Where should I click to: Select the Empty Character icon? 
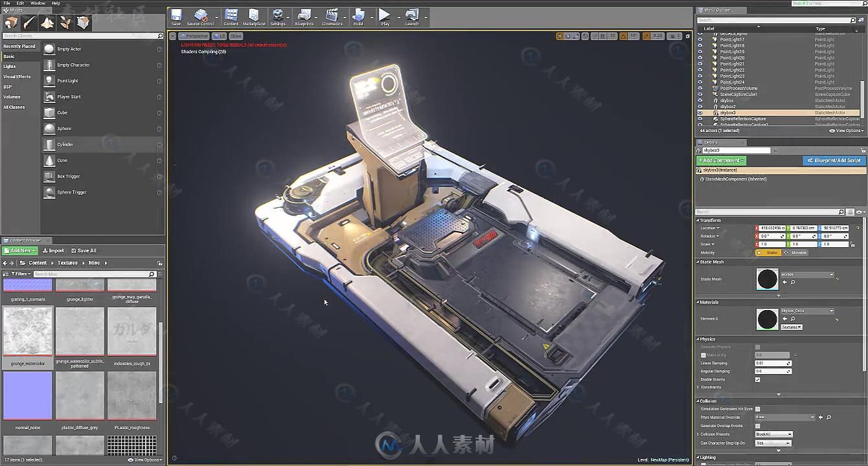tap(49, 65)
